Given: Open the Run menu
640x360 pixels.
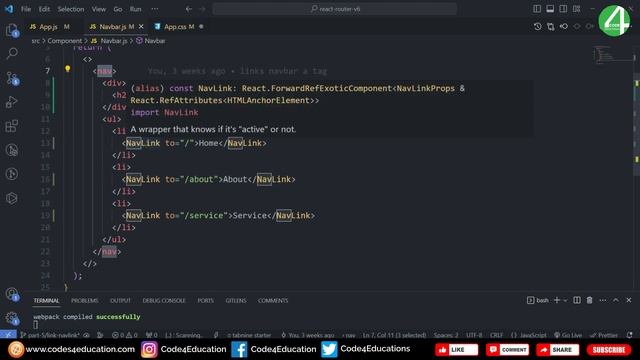Looking at the screenshot, I should [x=136, y=9].
